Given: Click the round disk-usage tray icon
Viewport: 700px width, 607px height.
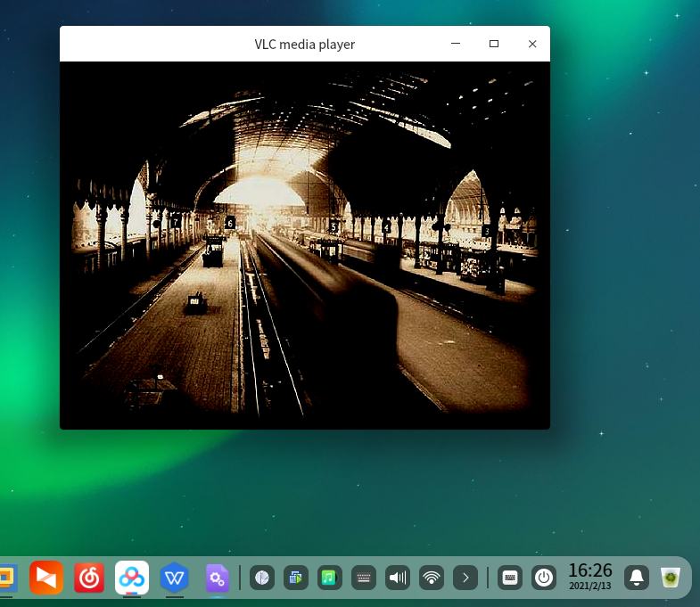Looking at the screenshot, I should point(261,578).
